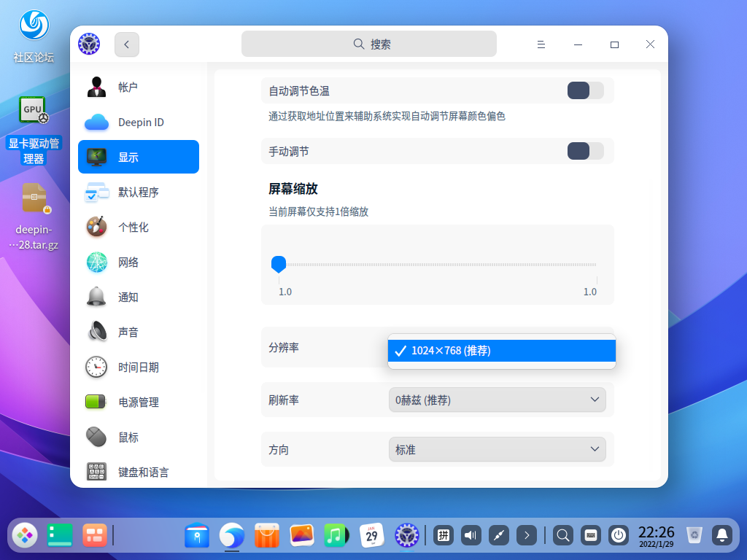This screenshot has height=560, width=747.
Task: Expand the 刷新率 refresh rate dropdown
Action: click(497, 400)
